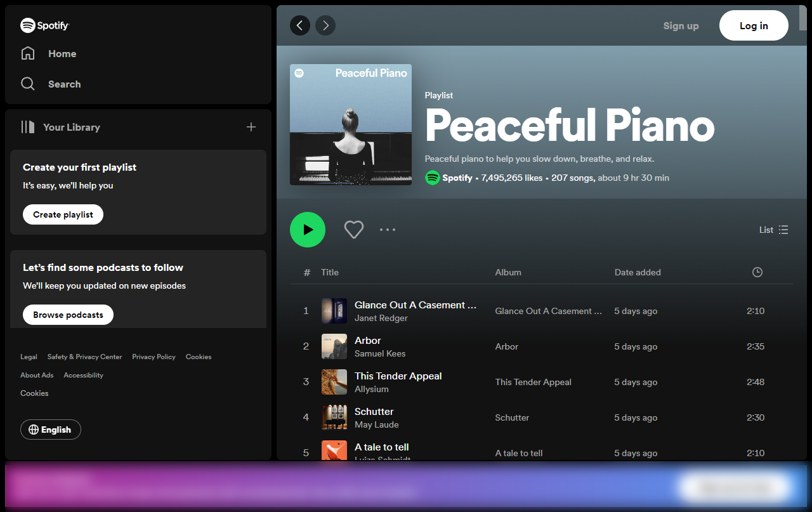Image resolution: width=812 pixels, height=512 pixels.
Task: Open the This Tender Appeal album link
Action: pyautogui.click(x=534, y=382)
